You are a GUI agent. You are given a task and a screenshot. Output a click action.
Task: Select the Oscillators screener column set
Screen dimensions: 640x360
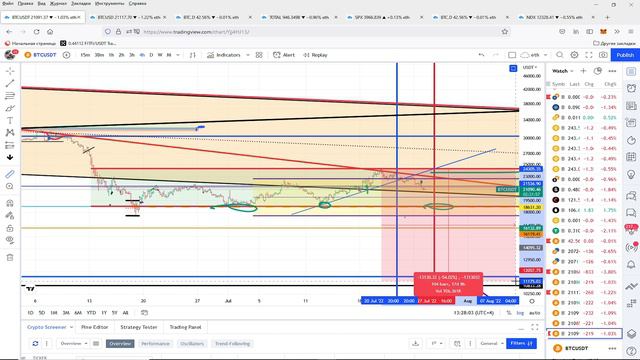click(192, 343)
